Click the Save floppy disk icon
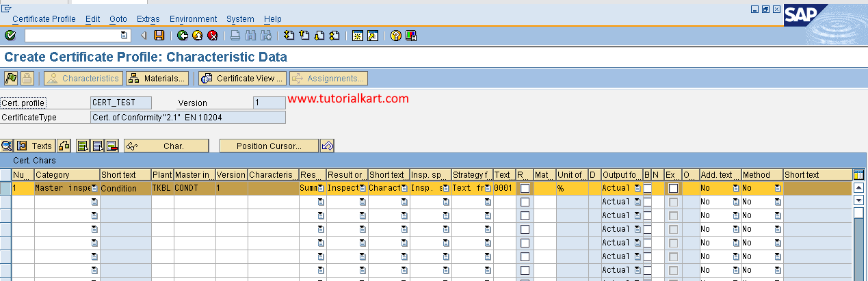Image resolution: width=868 pixels, height=281 pixels. click(159, 35)
